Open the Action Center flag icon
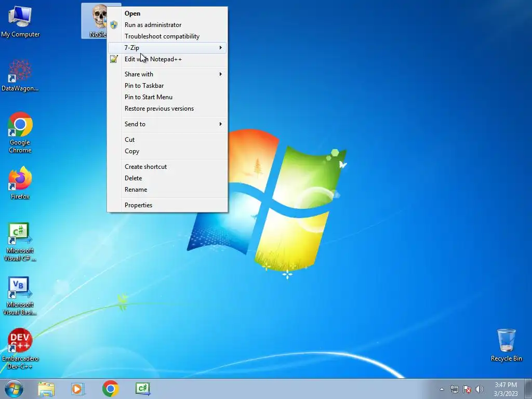This screenshot has height=399, width=532. 467,389
